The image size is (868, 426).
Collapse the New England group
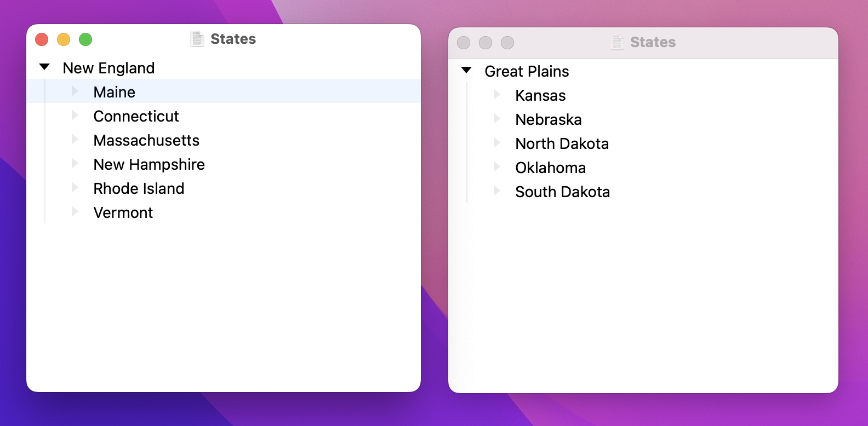[44, 67]
